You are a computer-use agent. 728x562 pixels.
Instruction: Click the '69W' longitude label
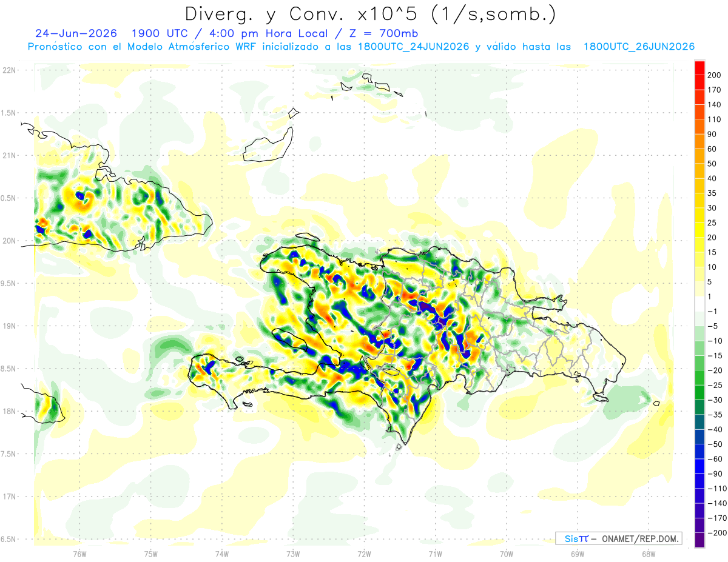(577, 553)
